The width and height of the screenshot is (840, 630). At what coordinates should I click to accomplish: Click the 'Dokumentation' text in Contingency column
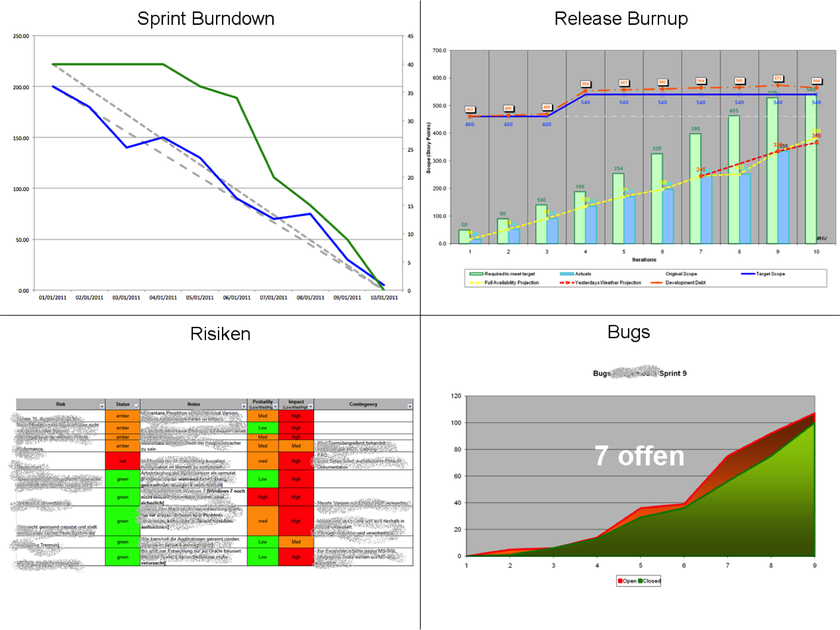point(333,467)
